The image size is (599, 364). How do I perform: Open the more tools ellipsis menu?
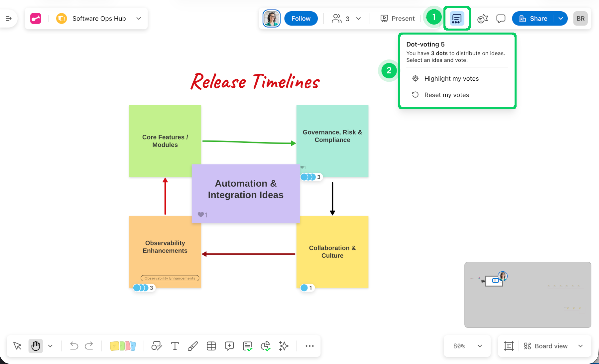(x=309, y=346)
